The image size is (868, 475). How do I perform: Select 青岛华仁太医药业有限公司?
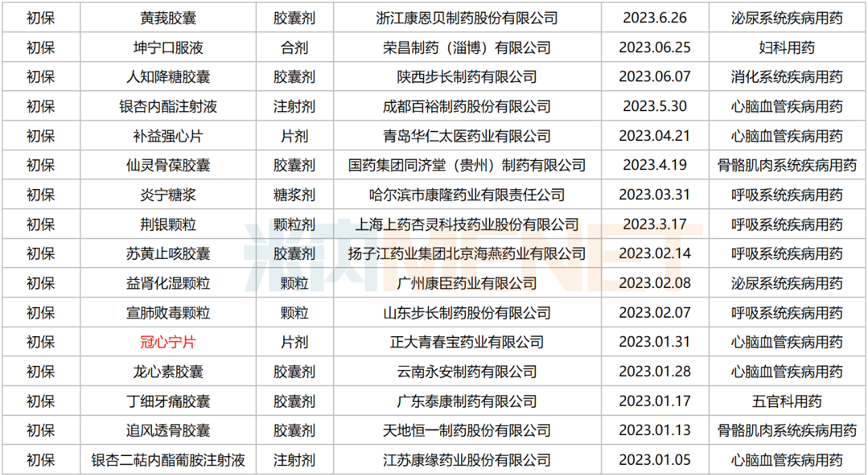pos(467,136)
